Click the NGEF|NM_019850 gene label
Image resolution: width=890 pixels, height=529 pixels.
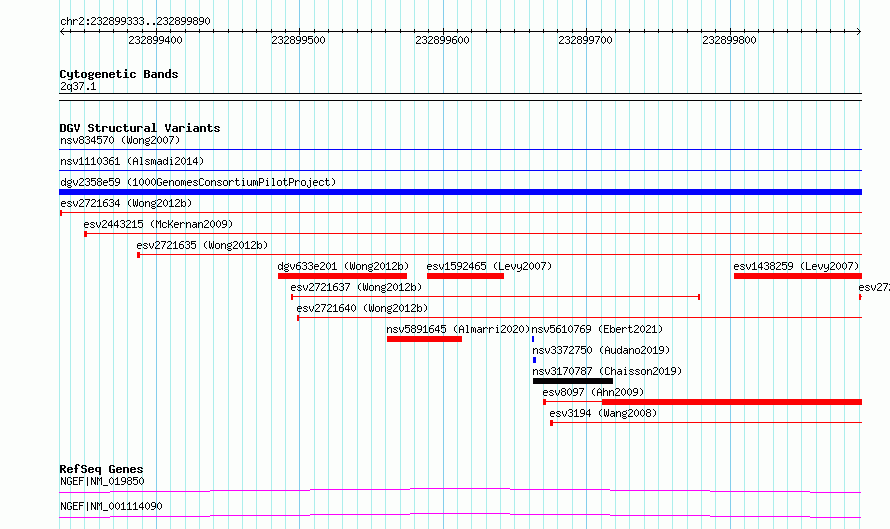point(102,481)
